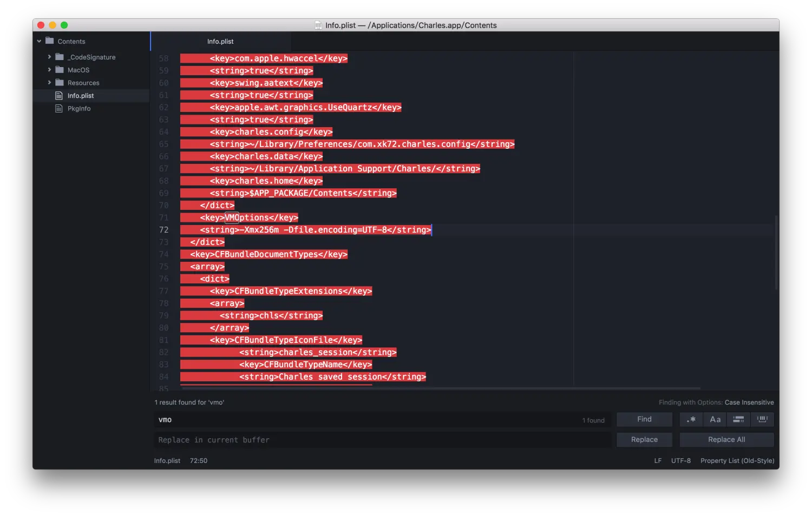The image size is (812, 516).
Task: Click the VMOptions key text
Action: coord(249,217)
